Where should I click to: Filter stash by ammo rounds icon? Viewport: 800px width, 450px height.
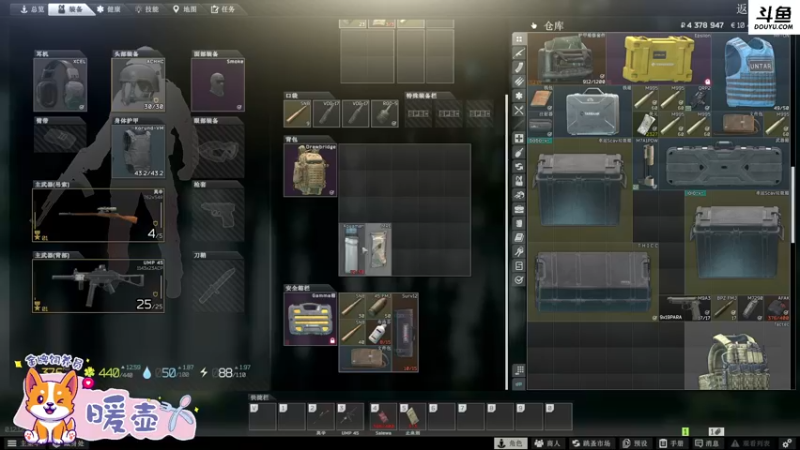(x=519, y=82)
